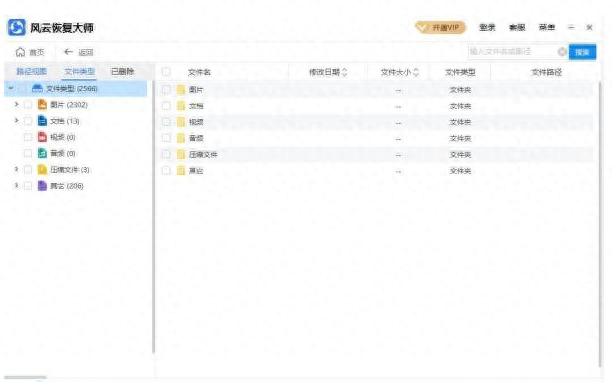Click the folder icon in the 视频 row
613x382 pixels.
point(181,122)
